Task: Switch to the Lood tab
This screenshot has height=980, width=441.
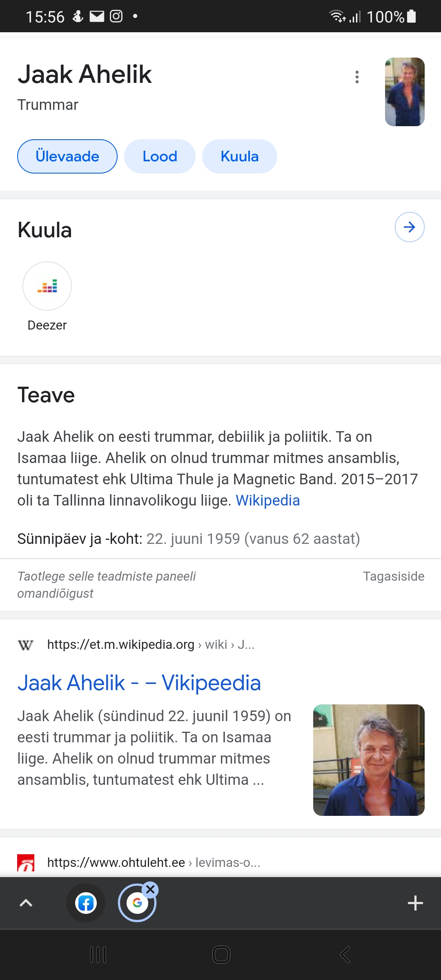Action: (160, 156)
